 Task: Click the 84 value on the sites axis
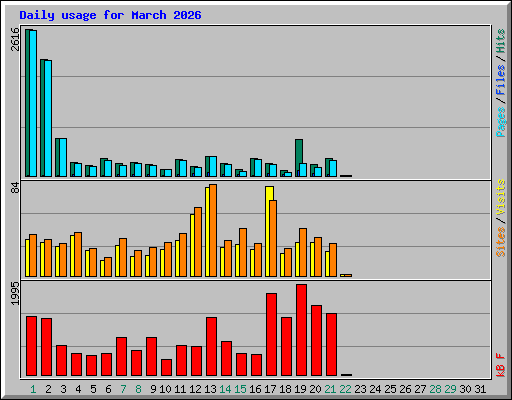[15, 187]
